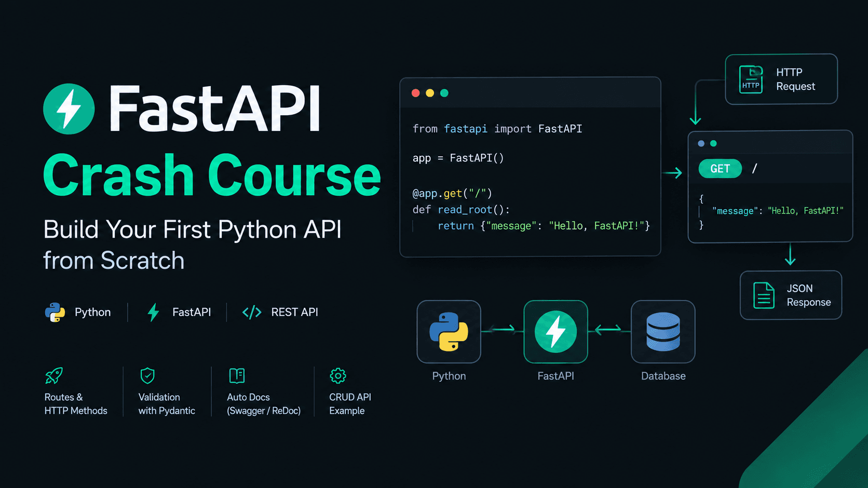Click the @app.get("/") decorator line

pos(452,194)
